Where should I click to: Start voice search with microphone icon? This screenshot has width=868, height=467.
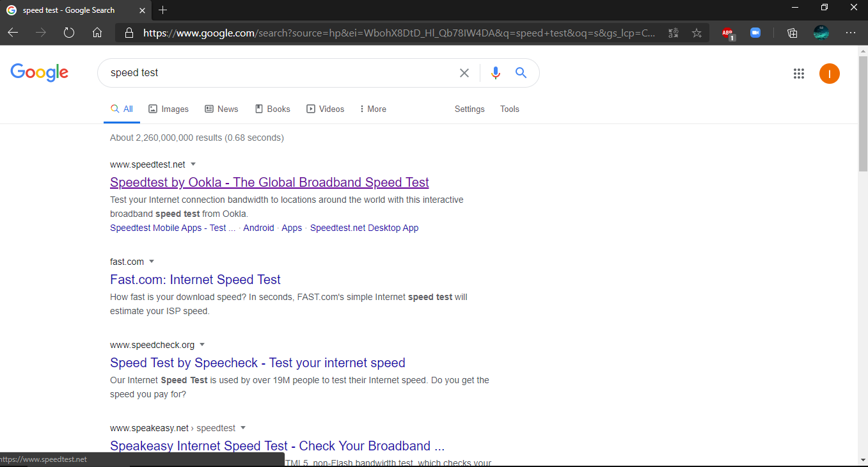coord(495,73)
